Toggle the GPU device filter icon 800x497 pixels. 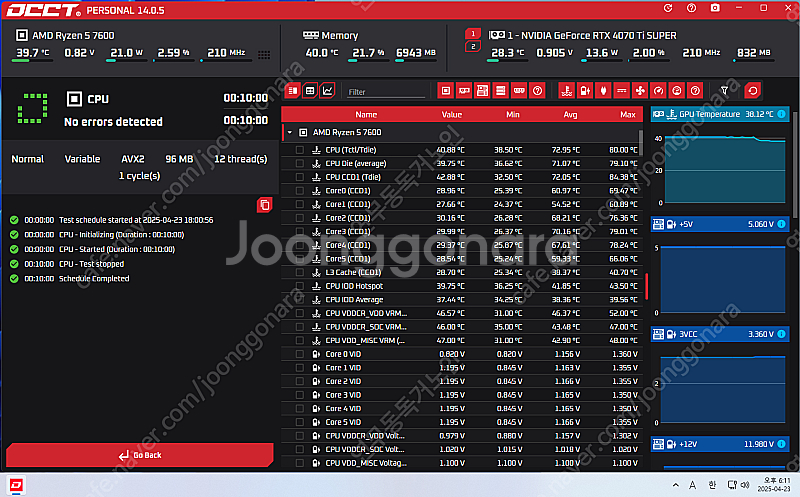click(464, 91)
